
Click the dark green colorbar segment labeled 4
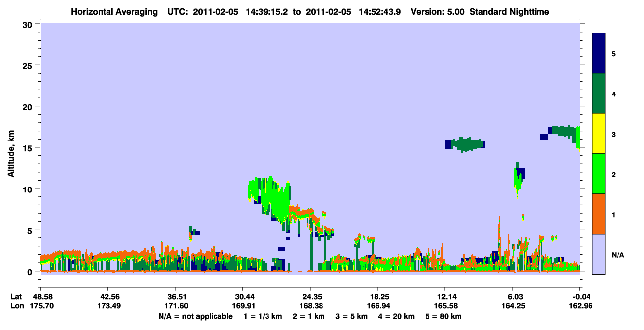pos(599,94)
